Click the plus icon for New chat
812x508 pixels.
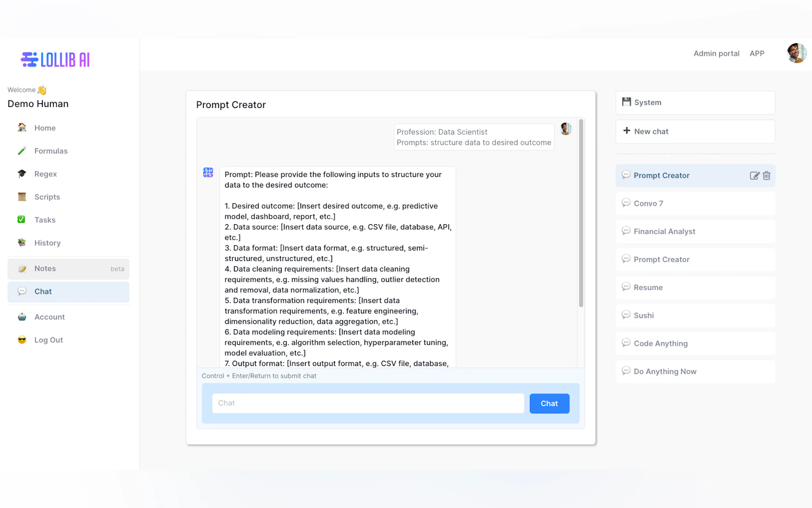coord(626,131)
